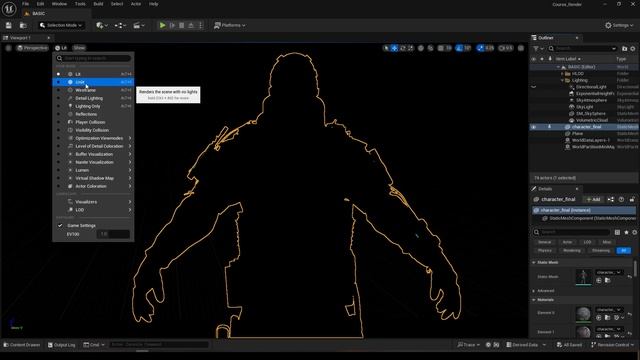Click the Static Mesh thumbnail
Viewport: 640px width, 360px height.
click(x=583, y=277)
